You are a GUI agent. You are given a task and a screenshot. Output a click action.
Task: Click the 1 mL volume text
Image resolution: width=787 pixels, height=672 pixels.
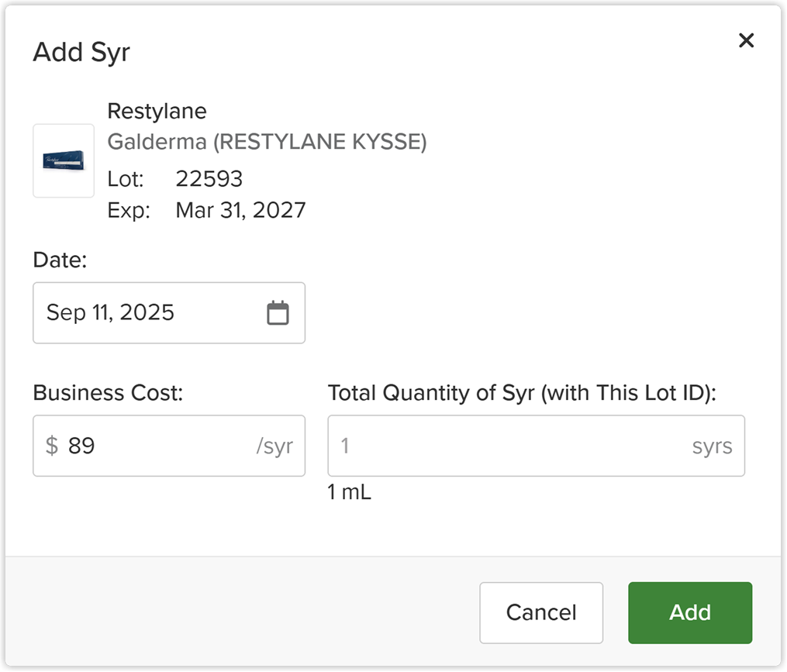tap(350, 492)
